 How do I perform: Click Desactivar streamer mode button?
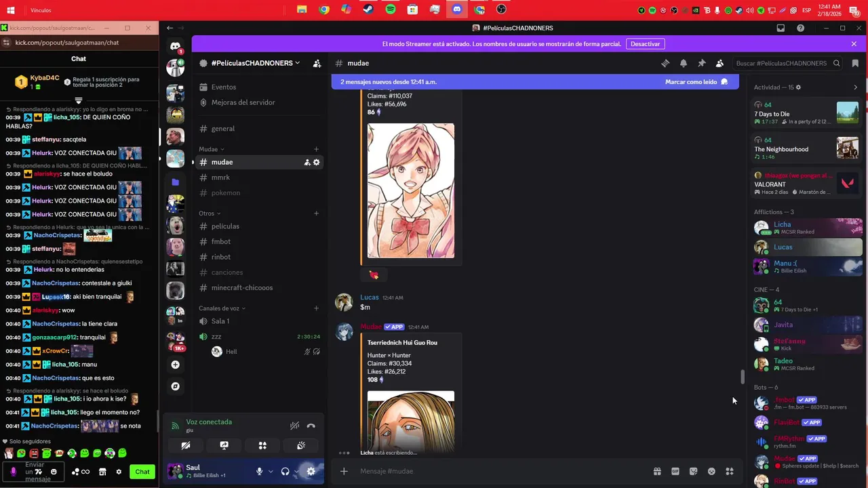tap(645, 44)
